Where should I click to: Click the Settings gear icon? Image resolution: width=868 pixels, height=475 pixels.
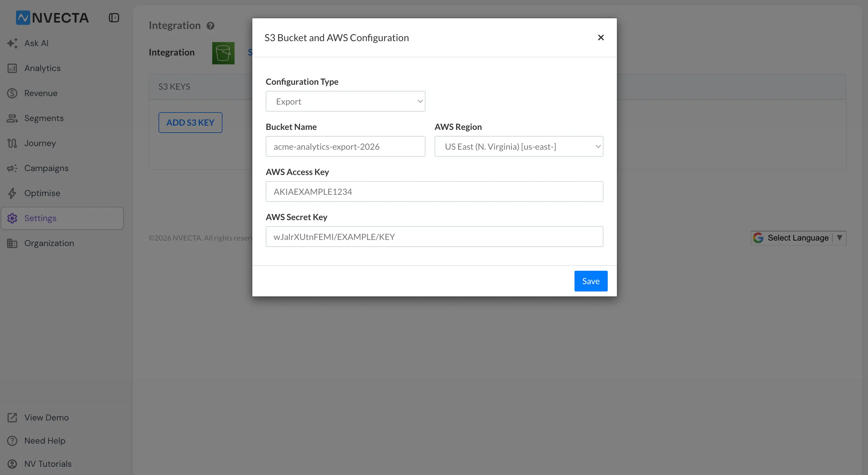pos(12,218)
